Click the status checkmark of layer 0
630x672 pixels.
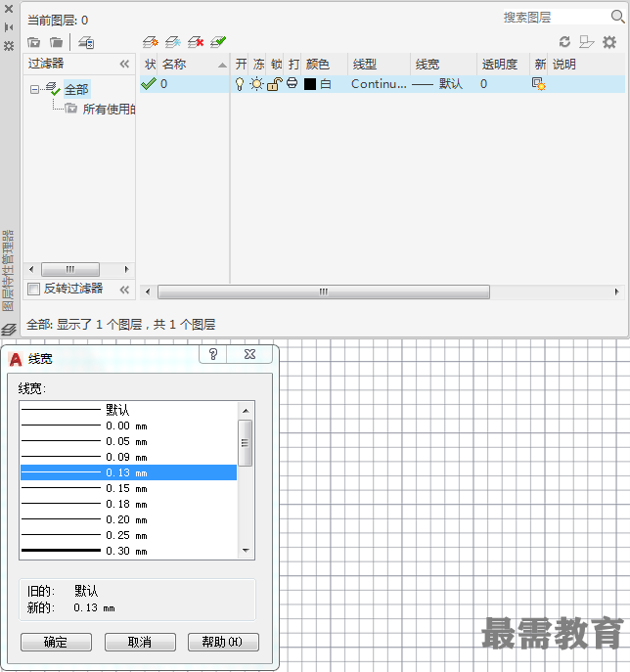(149, 83)
